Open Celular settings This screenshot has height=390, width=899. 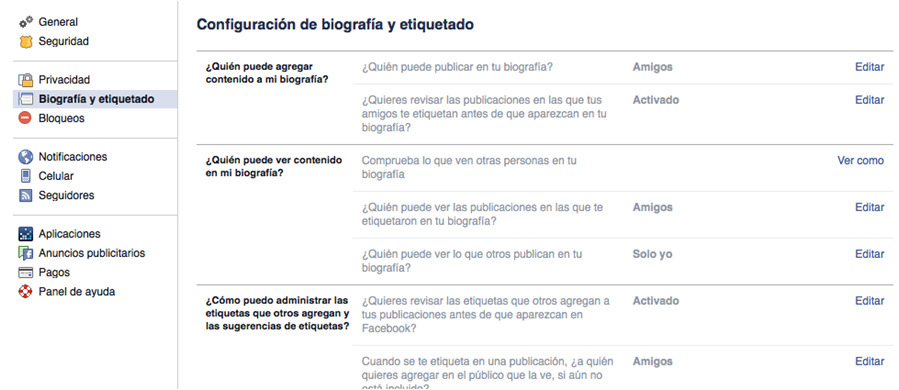[56, 176]
